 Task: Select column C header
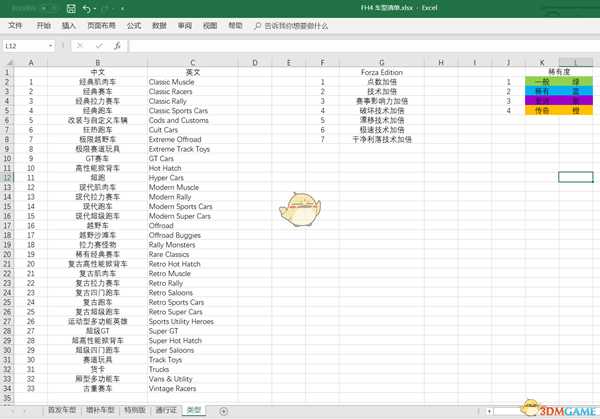pos(192,62)
